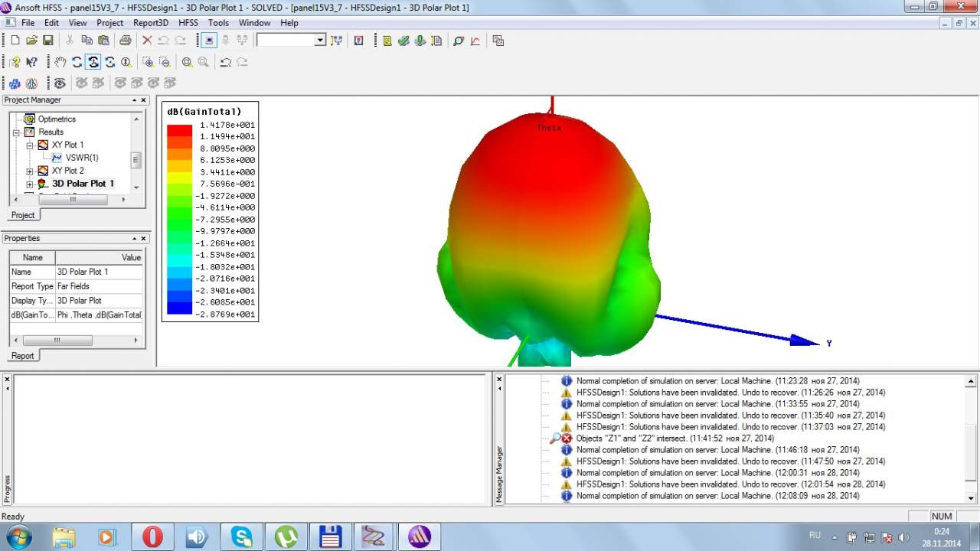Open the Opera browser from taskbar

[x=152, y=536]
